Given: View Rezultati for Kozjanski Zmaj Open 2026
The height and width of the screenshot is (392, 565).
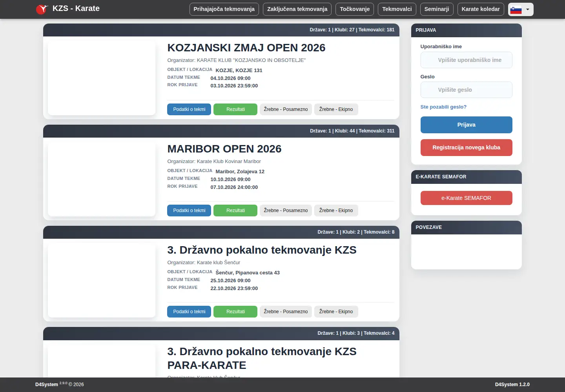Looking at the screenshot, I should click(235, 109).
